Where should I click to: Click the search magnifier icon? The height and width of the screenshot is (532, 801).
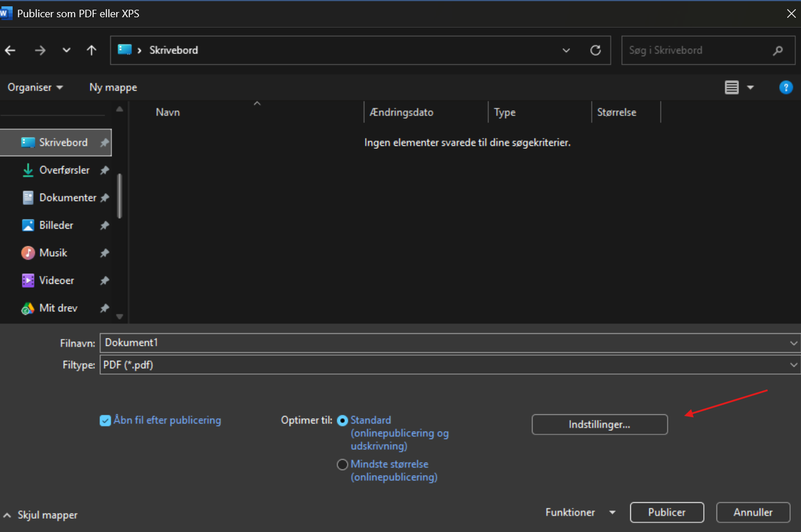click(x=777, y=51)
